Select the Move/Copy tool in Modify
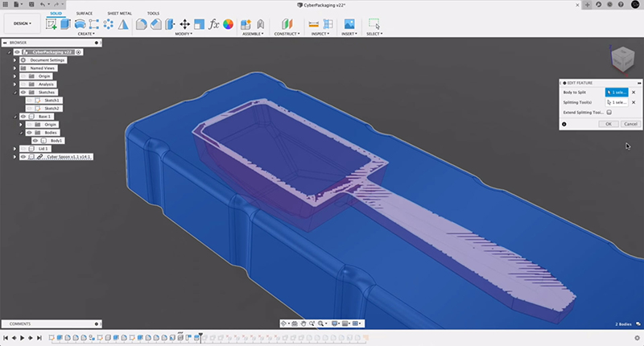644x346 pixels. pyautogui.click(x=185, y=24)
